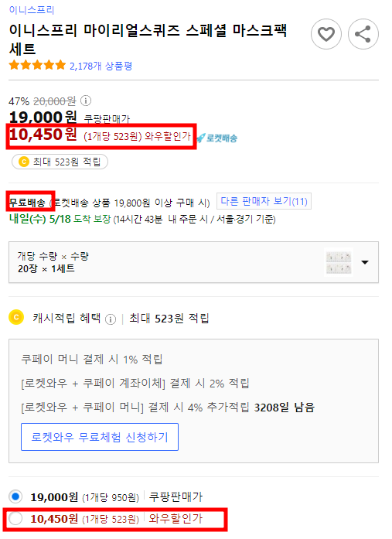Click the info icon next to 20,000원
The image size is (392, 539).
[86, 101]
